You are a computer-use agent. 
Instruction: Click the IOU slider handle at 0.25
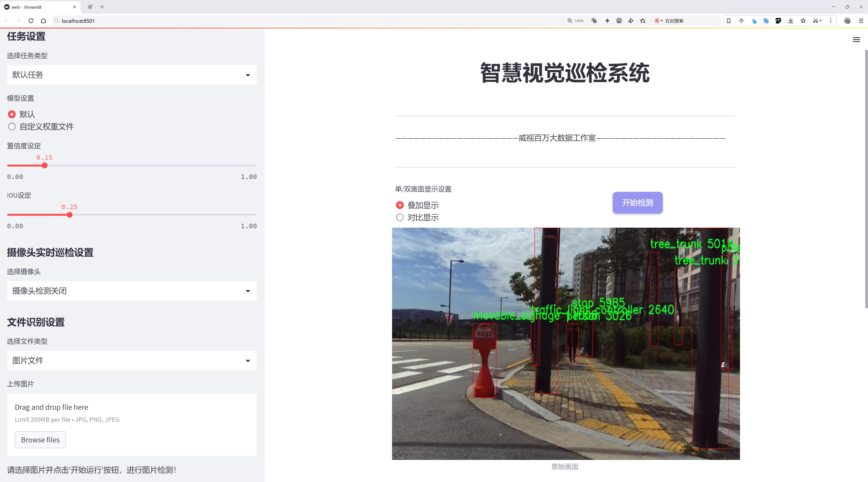pos(70,215)
